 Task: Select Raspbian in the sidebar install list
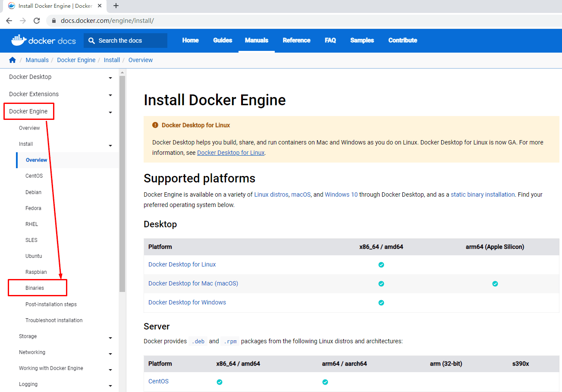(36, 272)
